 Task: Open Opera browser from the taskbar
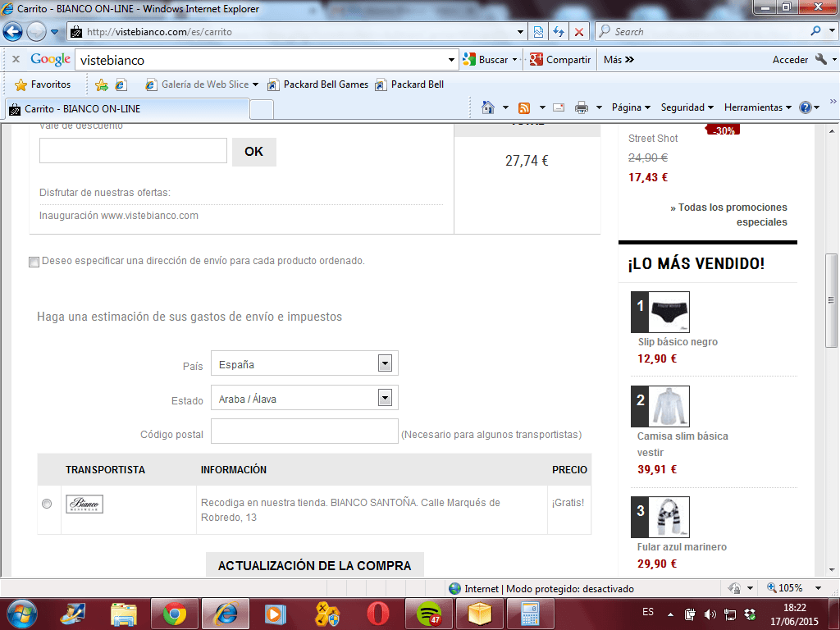coord(377,614)
